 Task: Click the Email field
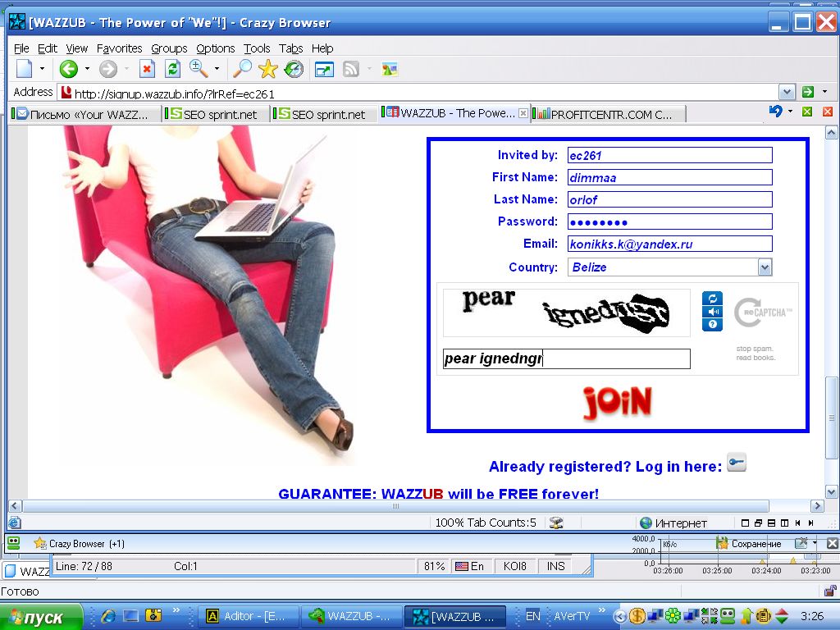pos(669,244)
